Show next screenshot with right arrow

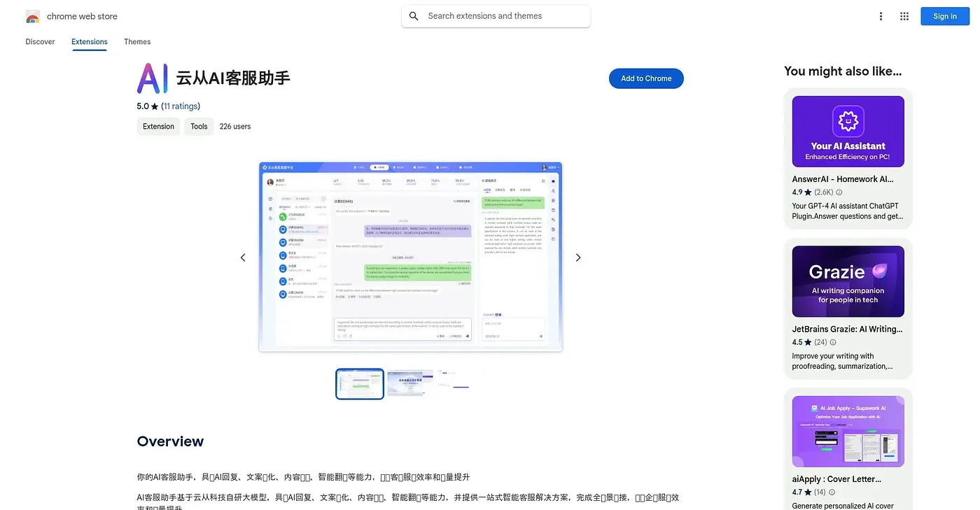pos(578,257)
